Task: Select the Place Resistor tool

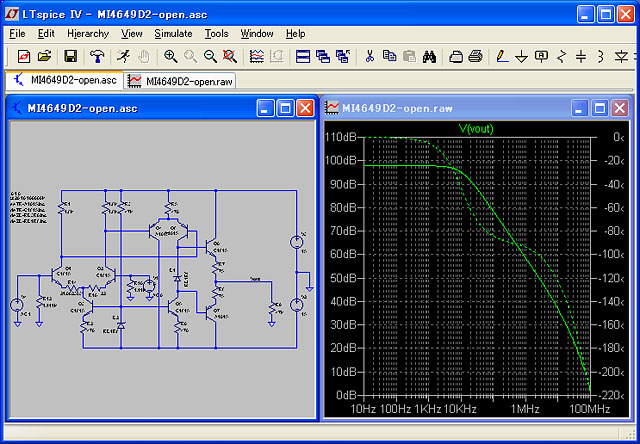Action: (562, 56)
